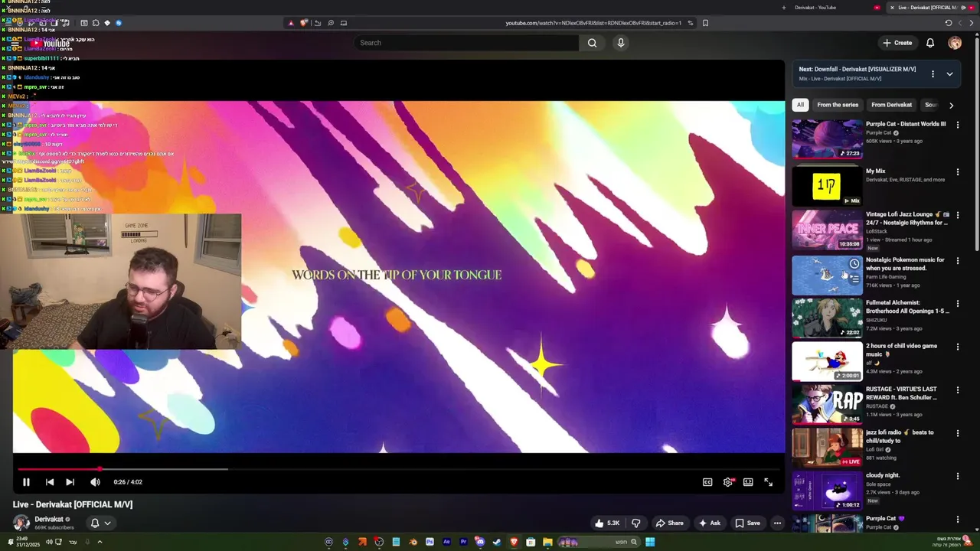Open more actions below the video
This screenshot has height=551, width=980.
click(x=777, y=523)
